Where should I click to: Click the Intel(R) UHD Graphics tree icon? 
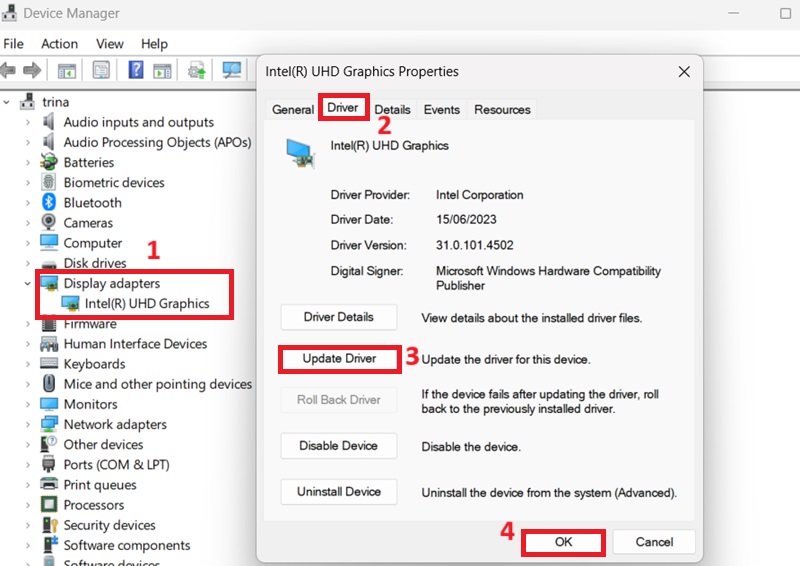pos(70,303)
